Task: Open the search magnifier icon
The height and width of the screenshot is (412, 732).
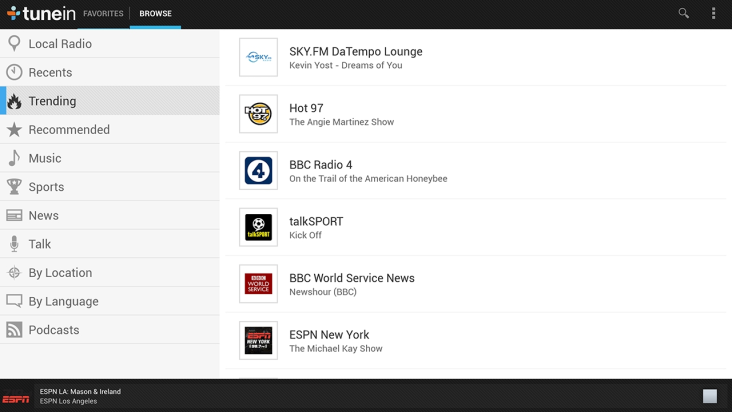Action: [683, 14]
